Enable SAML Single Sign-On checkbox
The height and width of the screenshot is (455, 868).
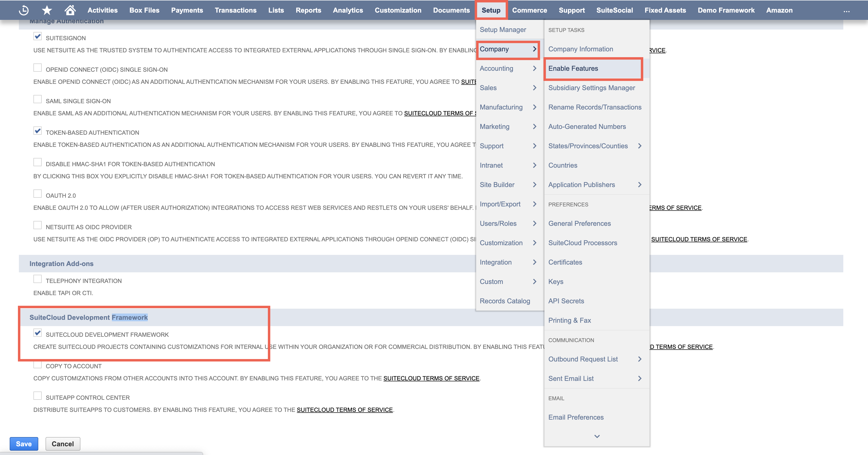pyautogui.click(x=37, y=99)
